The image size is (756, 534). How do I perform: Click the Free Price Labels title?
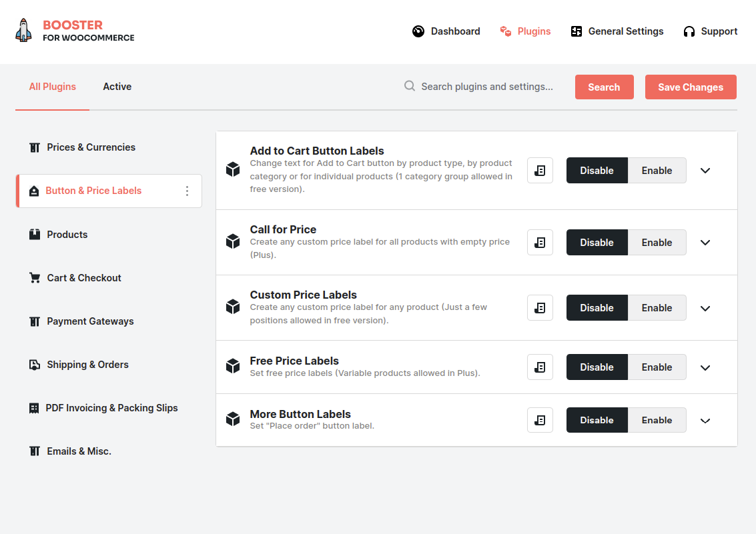point(294,361)
